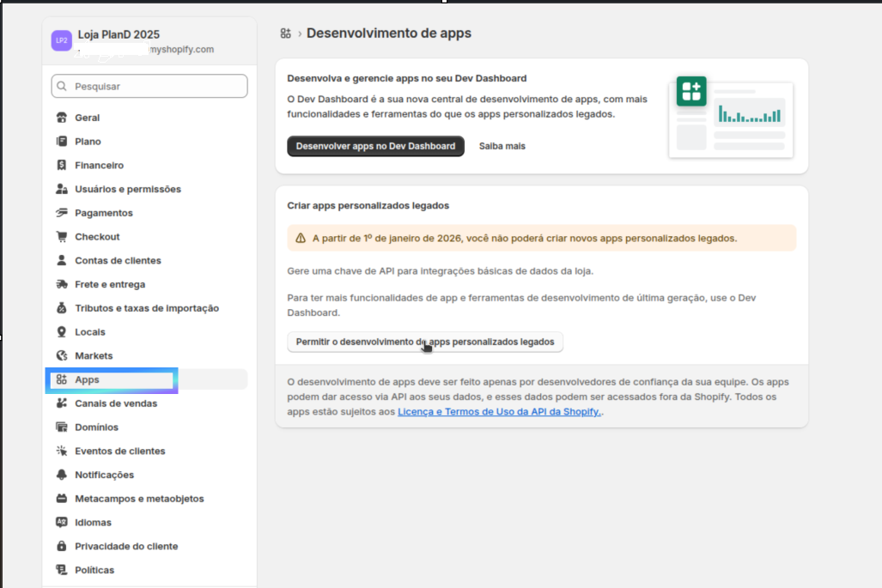Screen dimensions: 882x588
Task: Click the Locais pin icon
Action: [x=61, y=331]
